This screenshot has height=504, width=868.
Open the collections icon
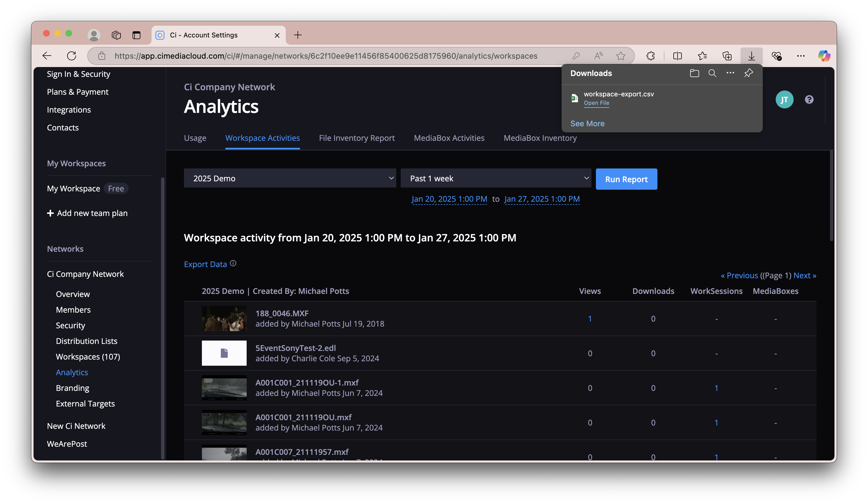pos(727,56)
